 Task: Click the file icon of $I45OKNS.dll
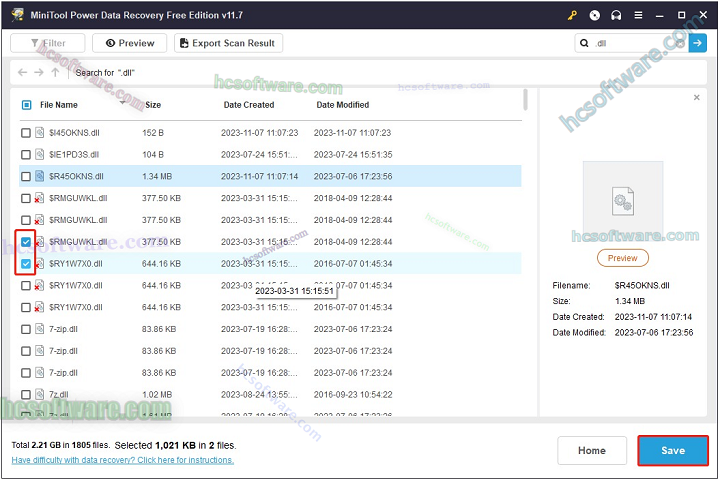coord(40,133)
